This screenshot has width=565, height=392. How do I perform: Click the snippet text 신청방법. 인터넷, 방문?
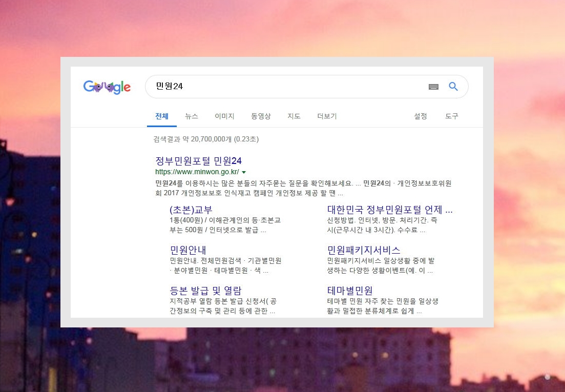[x=382, y=225]
